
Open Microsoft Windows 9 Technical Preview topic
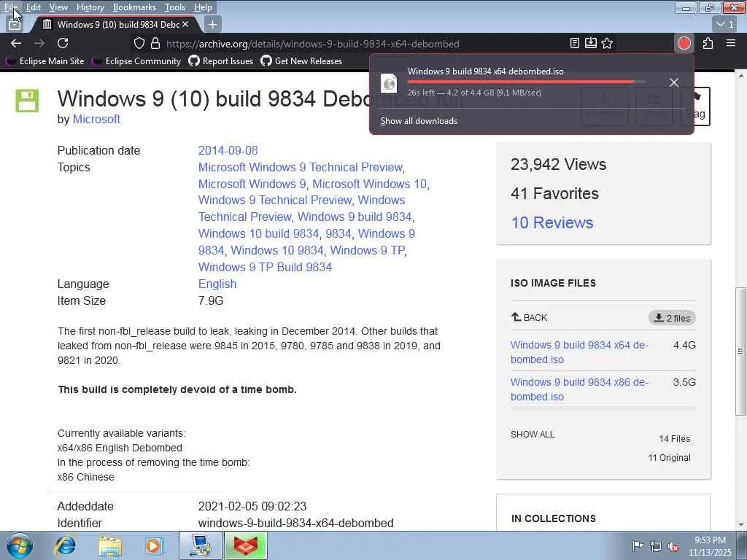coord(300,167)
